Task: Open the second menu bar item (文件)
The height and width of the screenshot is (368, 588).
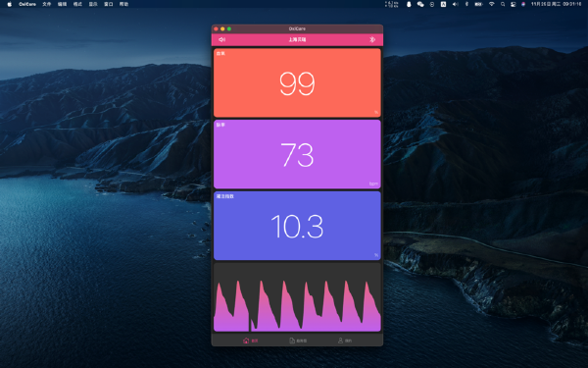Action: [46, 4]
